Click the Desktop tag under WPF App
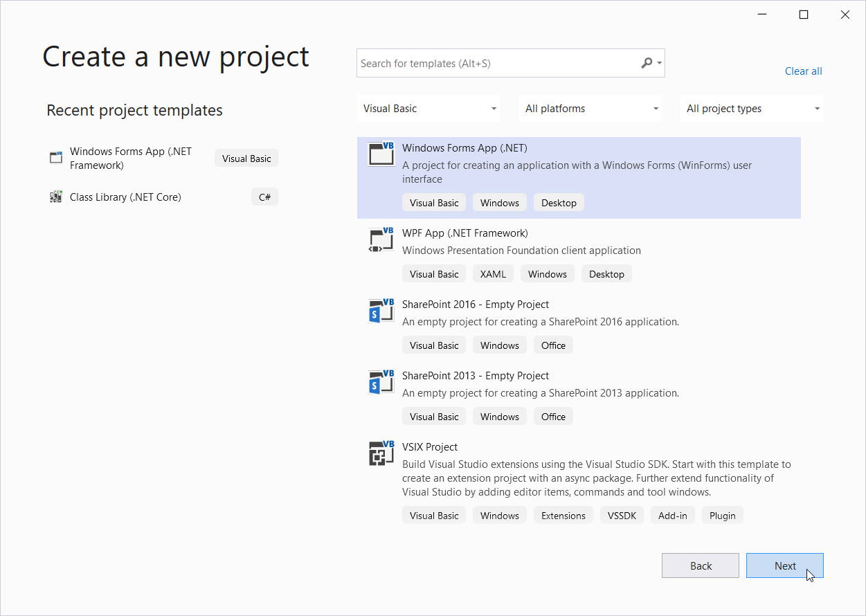The image size is (866, 616). pyautogui.click(x=606, y=274)
